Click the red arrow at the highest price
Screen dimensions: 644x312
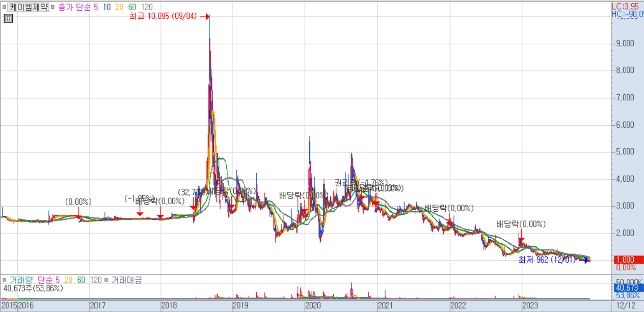click(205, 17)
